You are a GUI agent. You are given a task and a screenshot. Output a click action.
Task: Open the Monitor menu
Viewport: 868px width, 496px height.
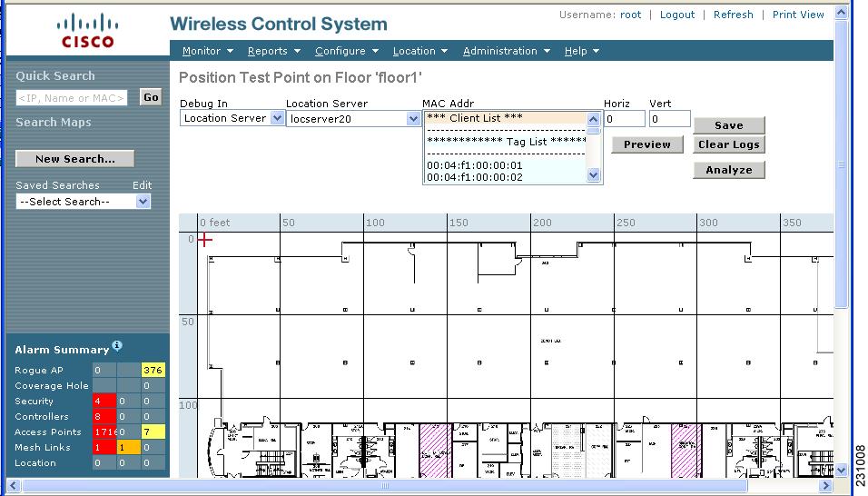[208, 51]
